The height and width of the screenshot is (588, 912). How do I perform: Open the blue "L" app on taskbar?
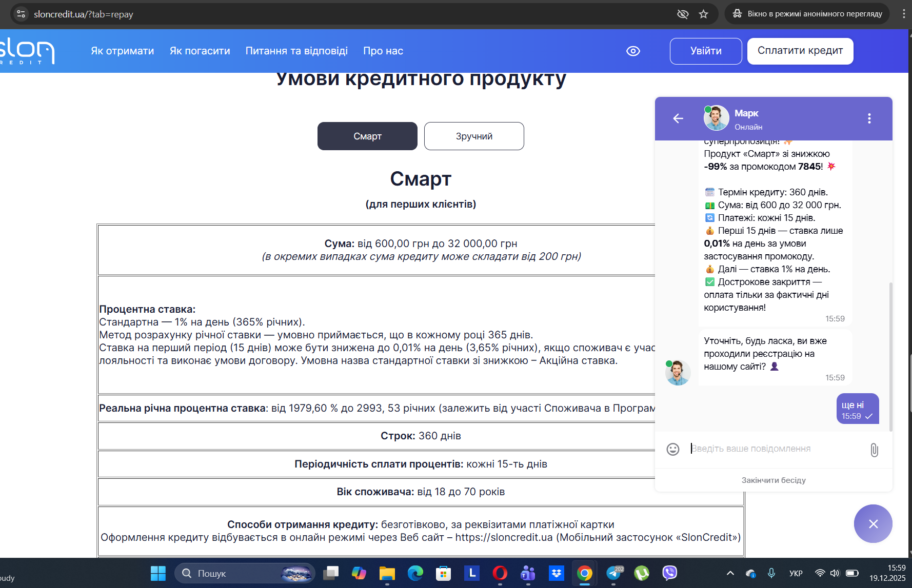click(x=472, y=573)
